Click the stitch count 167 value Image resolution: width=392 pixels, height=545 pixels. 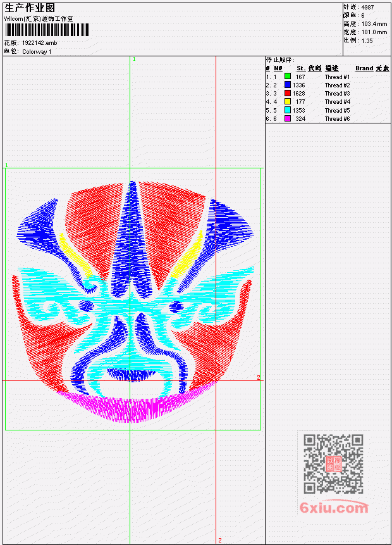[300, 77]
